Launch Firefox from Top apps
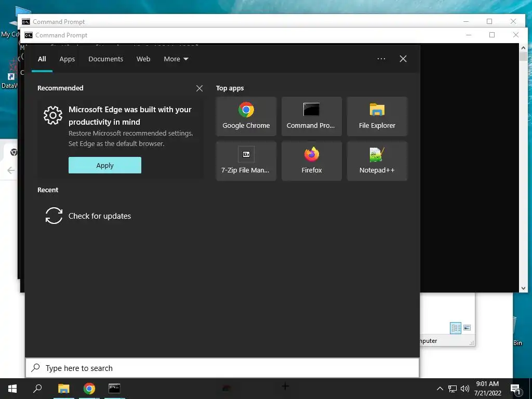 312,161
